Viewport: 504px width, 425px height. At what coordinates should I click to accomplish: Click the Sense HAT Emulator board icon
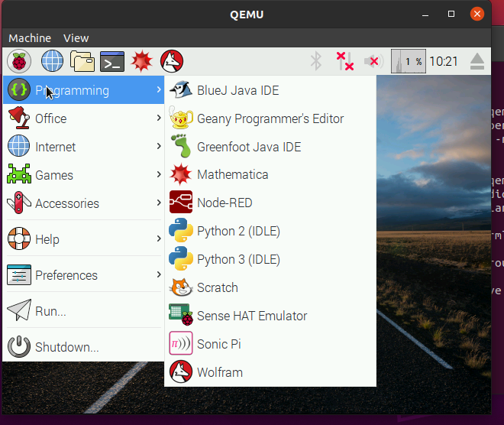(x=181, y=315)
